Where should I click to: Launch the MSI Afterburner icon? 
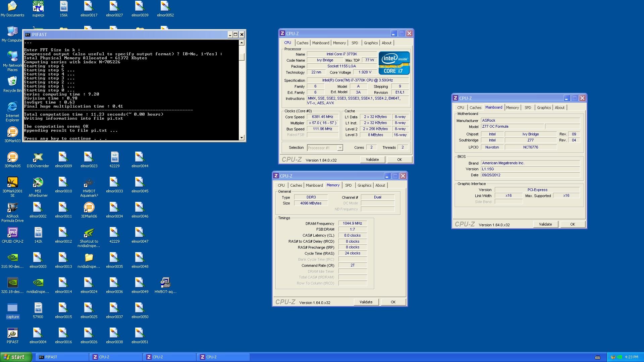tap(38, 187)
